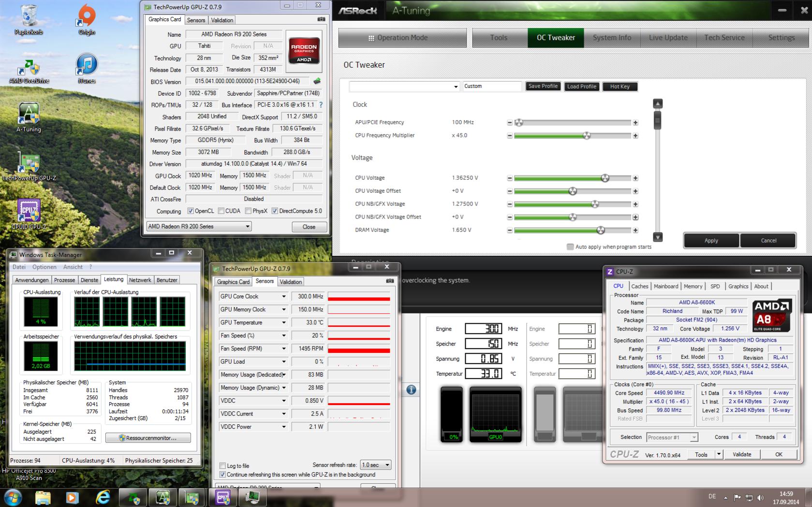
Task: Adjust the CPU Voltage slider handle
Action: 605,178
